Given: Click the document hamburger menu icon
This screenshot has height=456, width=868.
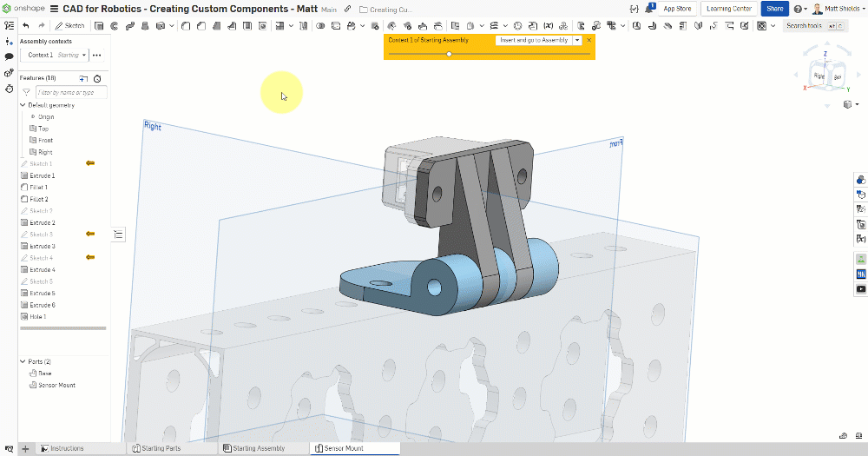Looking at the screenshot, I should coord(55,9).
